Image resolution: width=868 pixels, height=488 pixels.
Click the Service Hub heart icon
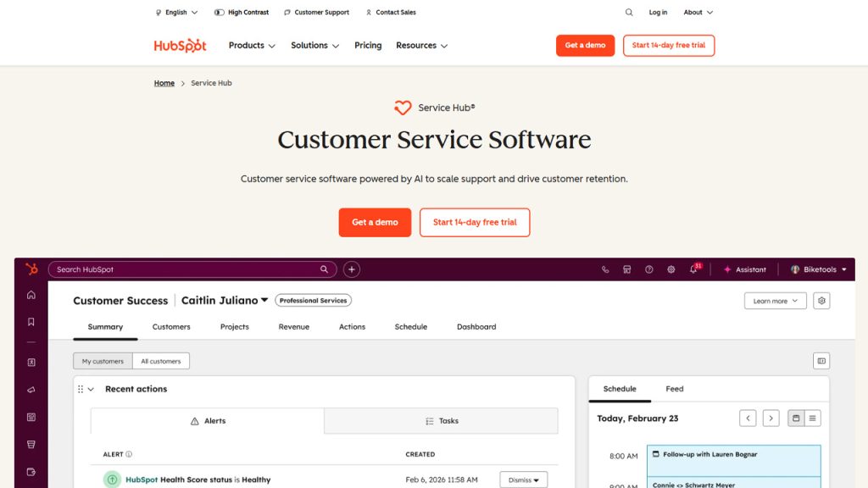(x=403, y=108)
